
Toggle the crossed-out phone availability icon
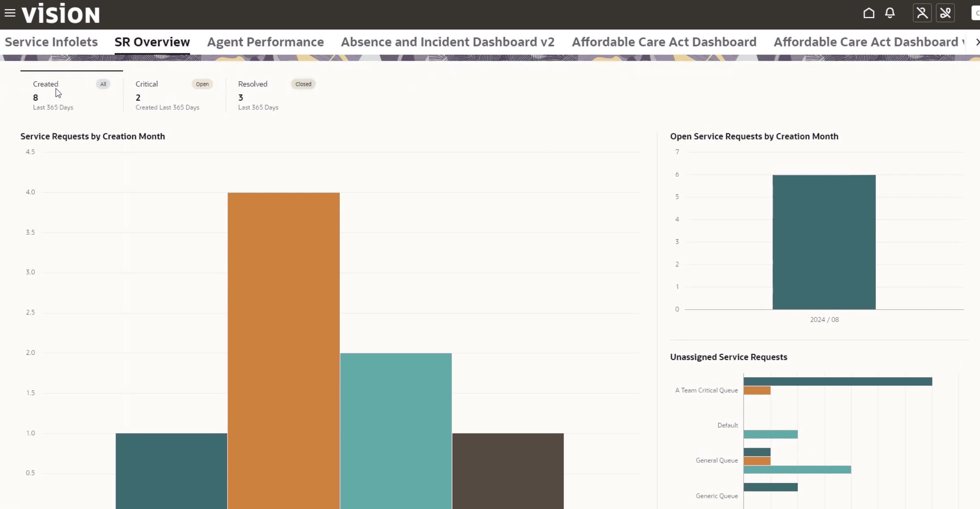(x=945, y=13)
